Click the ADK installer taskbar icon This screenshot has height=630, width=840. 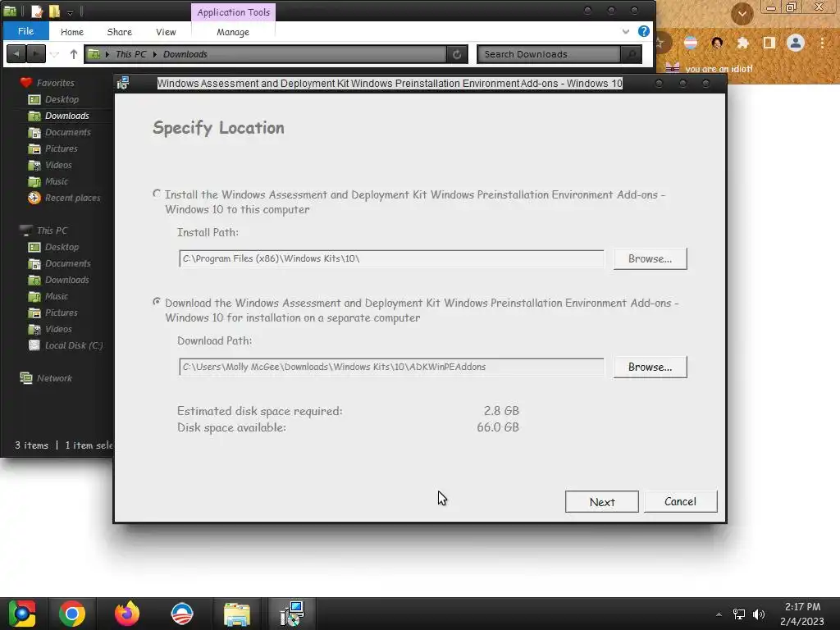[x=292, y=614]
